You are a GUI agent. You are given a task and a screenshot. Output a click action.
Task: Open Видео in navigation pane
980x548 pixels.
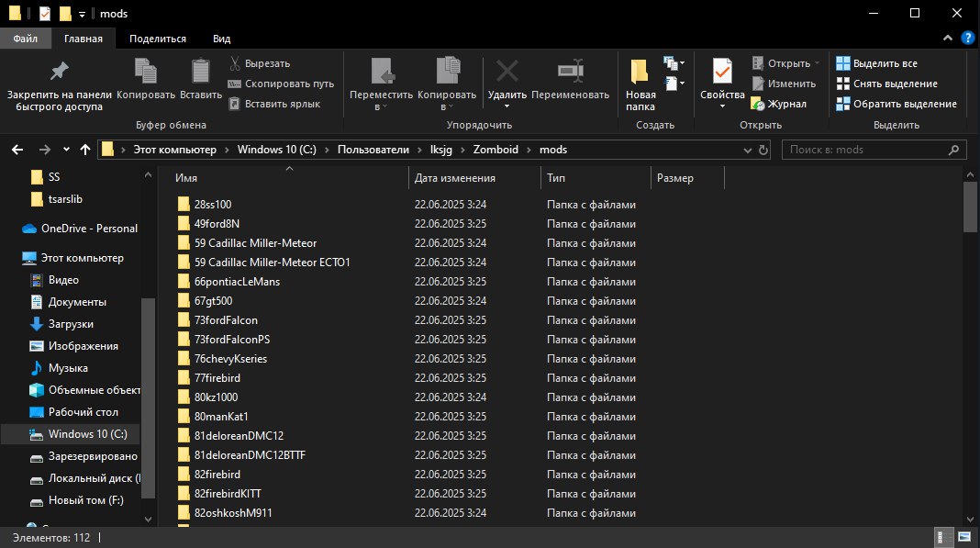[x=54, y=280]
